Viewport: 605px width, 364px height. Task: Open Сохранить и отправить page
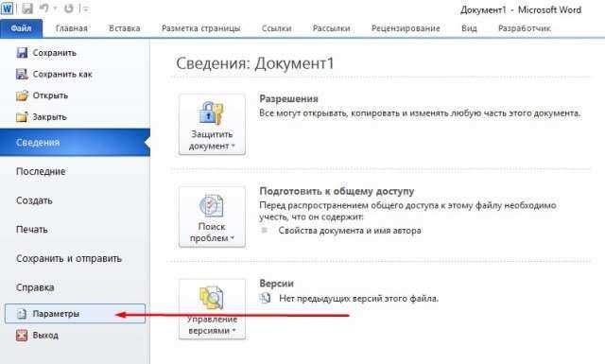coord(69,258)
